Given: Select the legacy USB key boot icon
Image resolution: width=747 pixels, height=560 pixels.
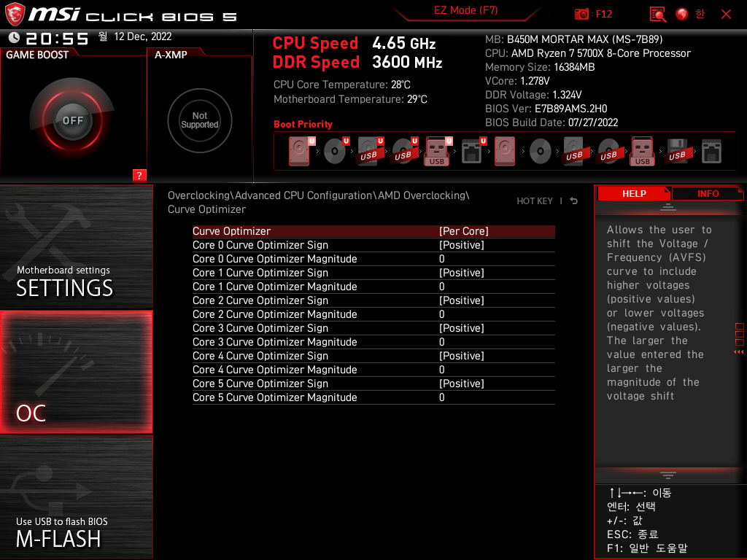Looking at the screenshot, I should pyautogui.click(x=642, y=151).
